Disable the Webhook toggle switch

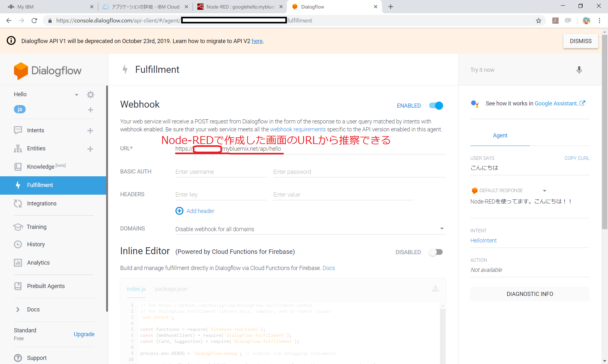tap(436, 106)
